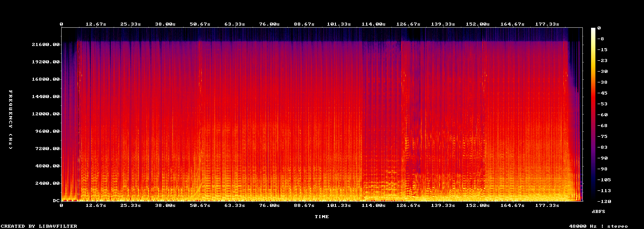Click 38.00s on the bottom time axis

[x=165, y=205]
